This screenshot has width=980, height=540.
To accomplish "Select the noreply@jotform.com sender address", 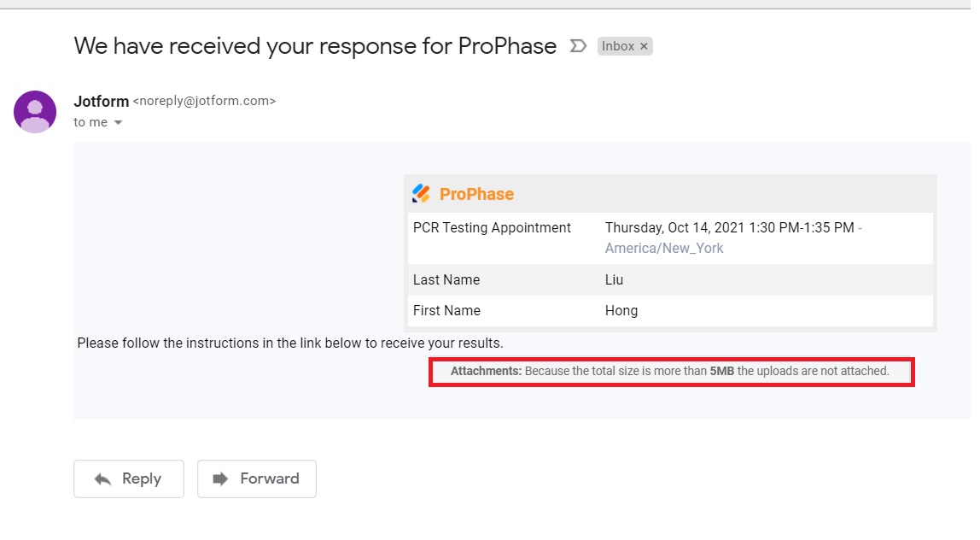I will click(x=204, y=101).
